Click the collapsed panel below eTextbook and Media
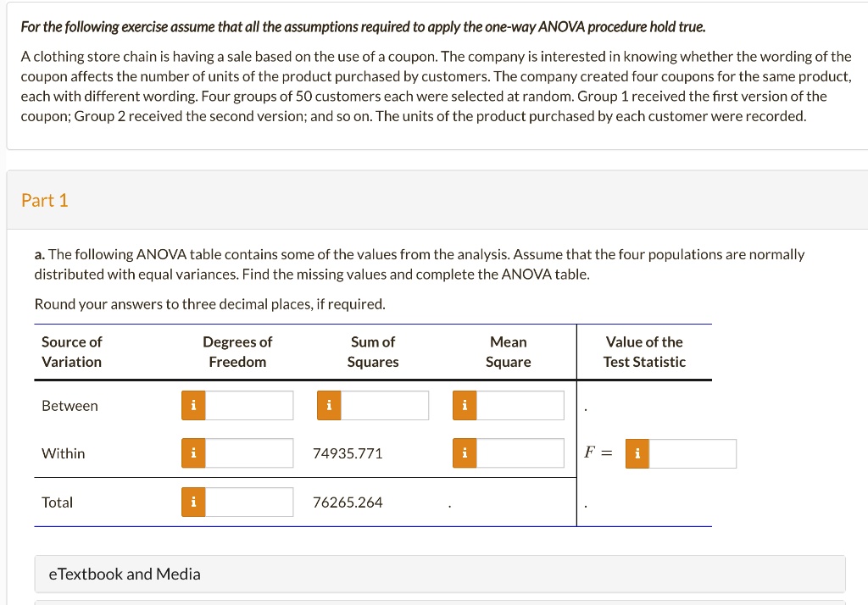The width and height of the screenshot is (868, 605). point(434,602)
